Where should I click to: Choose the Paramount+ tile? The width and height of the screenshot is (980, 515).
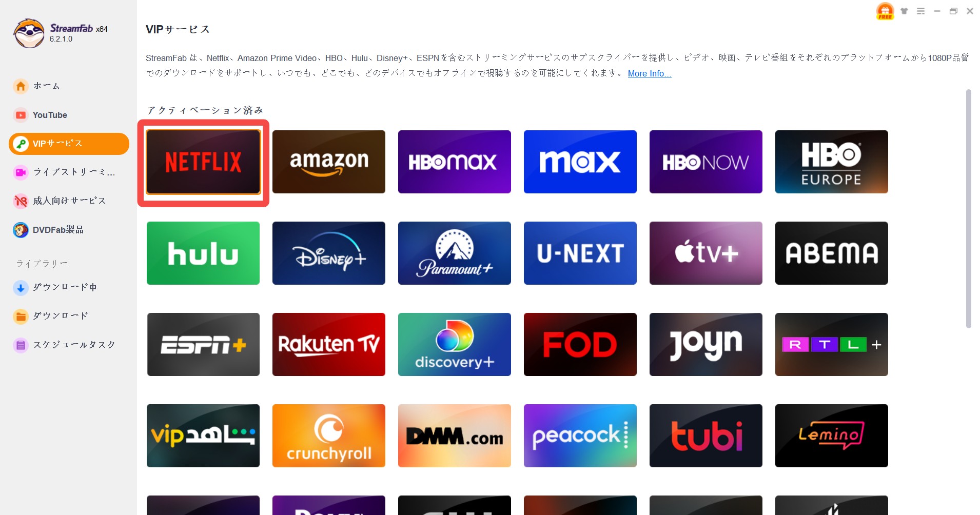click(455, 253)
